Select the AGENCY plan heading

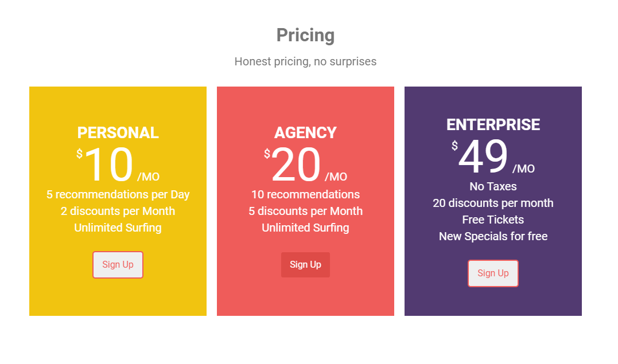click(x=305, y=132)
